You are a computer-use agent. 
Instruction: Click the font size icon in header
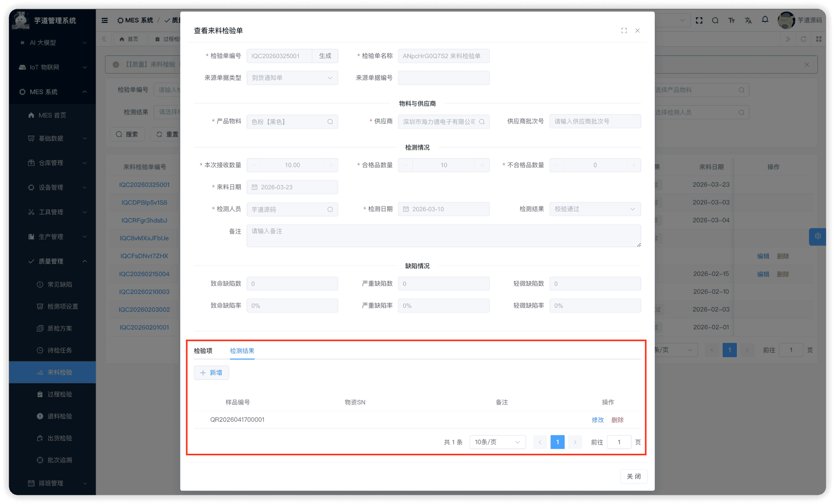pos(731,20)
